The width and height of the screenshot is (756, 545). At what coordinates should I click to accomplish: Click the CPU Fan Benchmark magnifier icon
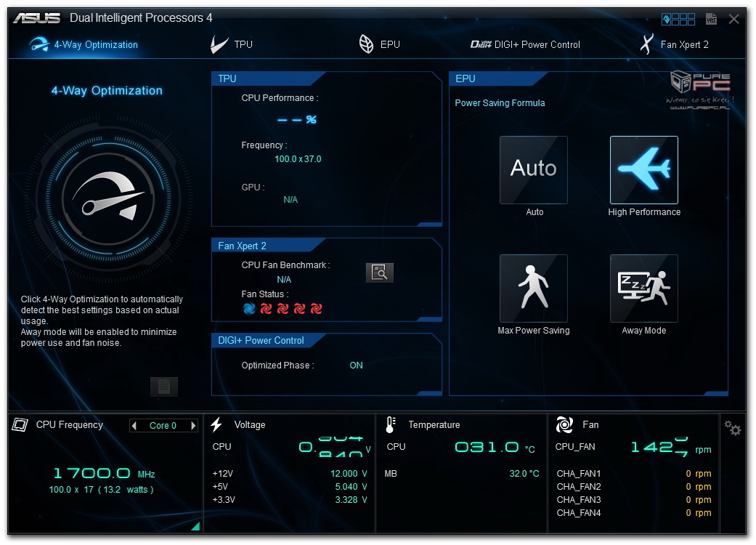pyautogui.click(x=379, y=272)
